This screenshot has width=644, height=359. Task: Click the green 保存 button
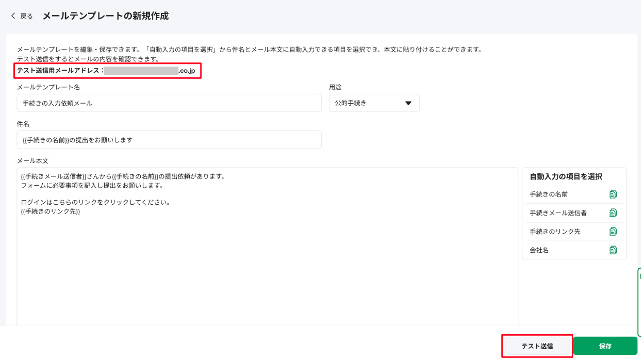tap(605, 346)
